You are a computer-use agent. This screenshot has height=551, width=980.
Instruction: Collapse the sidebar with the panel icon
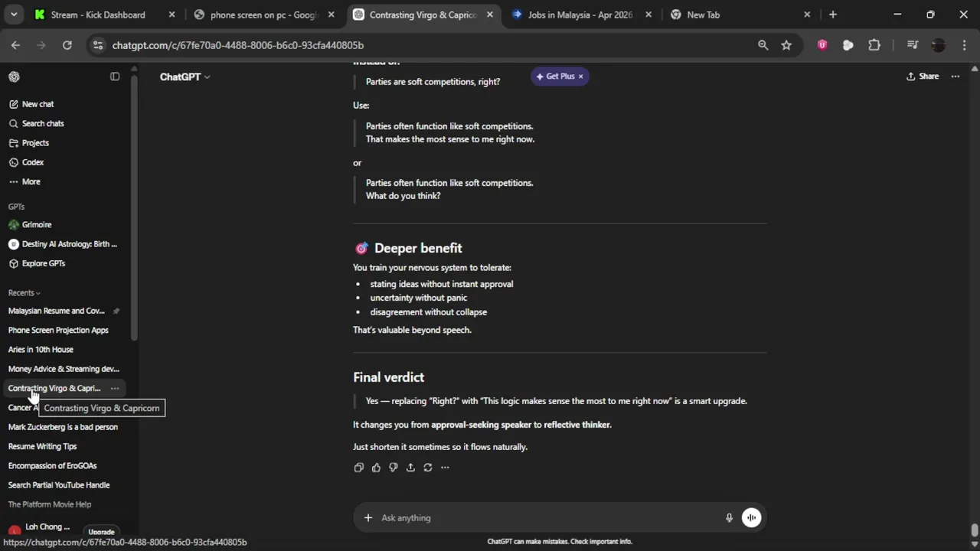(x=115, y=77)
